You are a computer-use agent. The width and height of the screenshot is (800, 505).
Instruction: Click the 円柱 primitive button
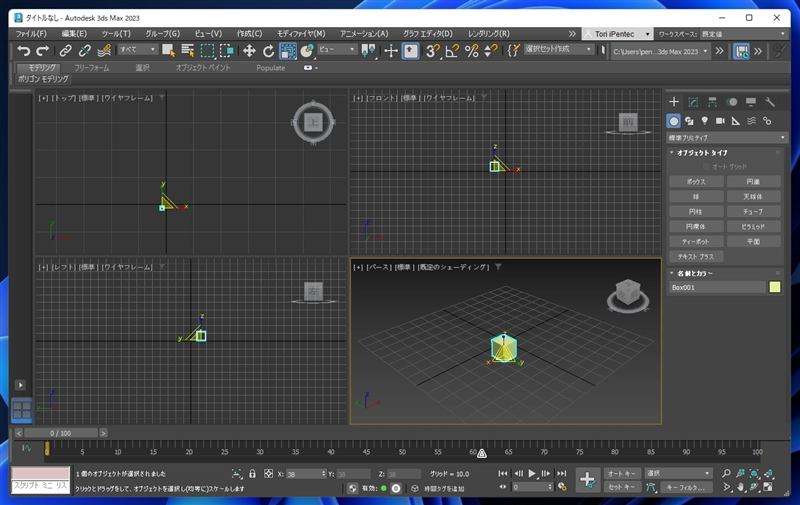(x=696, y=212)
